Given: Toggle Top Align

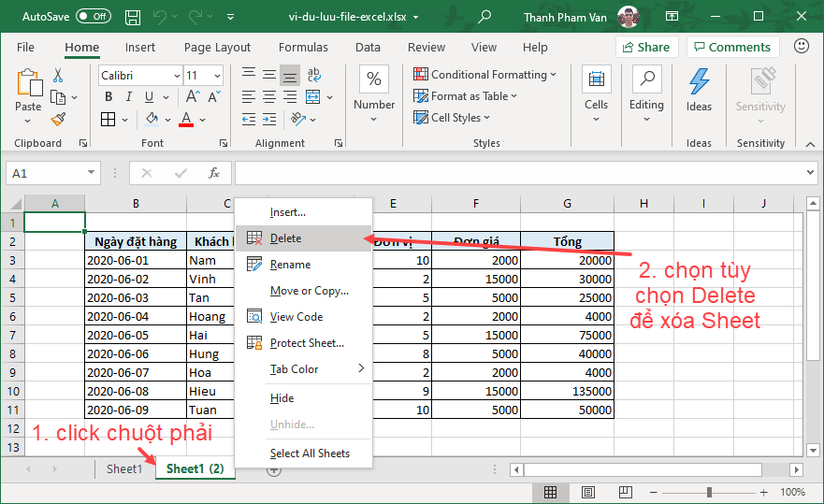Looking at the screenshot, I should pos(249,74).
